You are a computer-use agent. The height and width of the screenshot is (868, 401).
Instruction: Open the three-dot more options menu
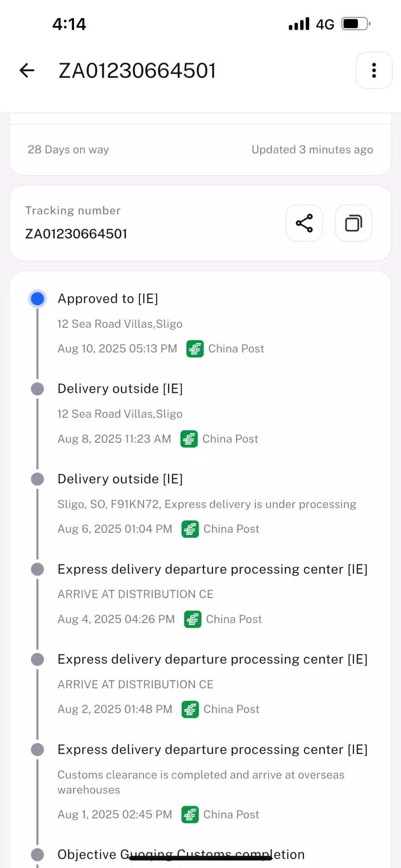[374, 70]
